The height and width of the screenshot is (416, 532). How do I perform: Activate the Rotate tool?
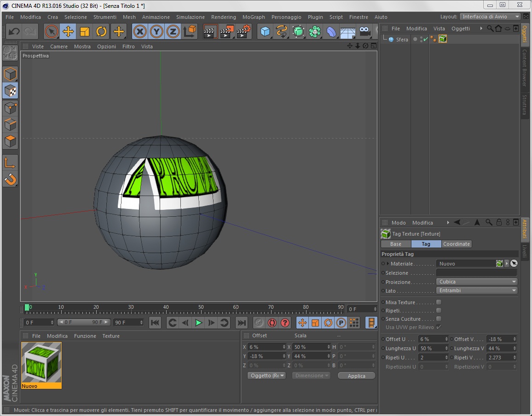tap(101, 31)
